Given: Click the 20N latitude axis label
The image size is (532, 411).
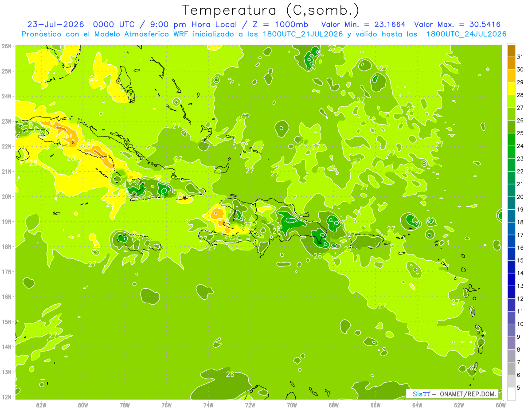Looking at the screenshot, I should [6, 196].
